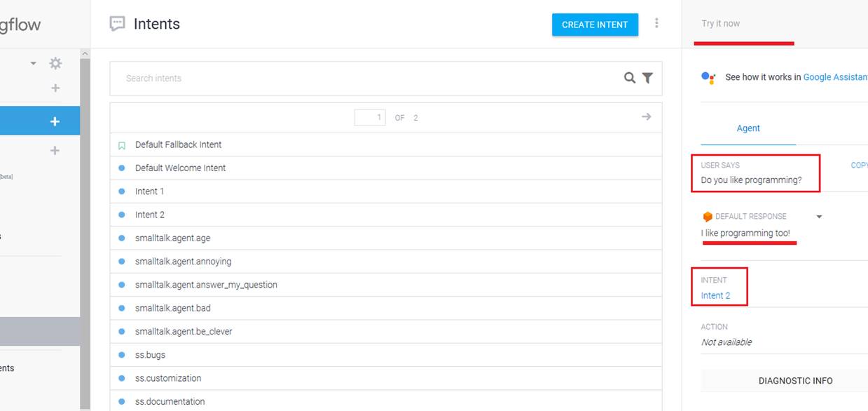
Task: Follow the Google Assistant link
Action: [835, 77]
